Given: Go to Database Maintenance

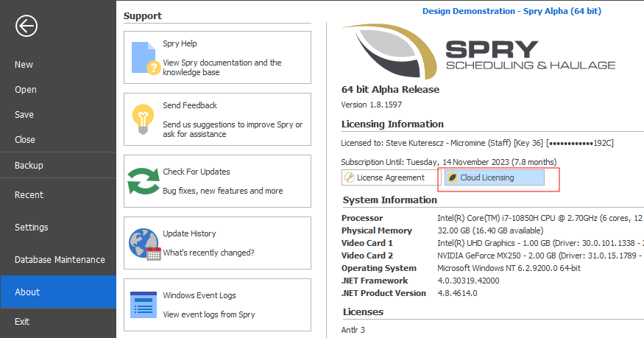Looking at the screenshot, I should coord(60,260).
